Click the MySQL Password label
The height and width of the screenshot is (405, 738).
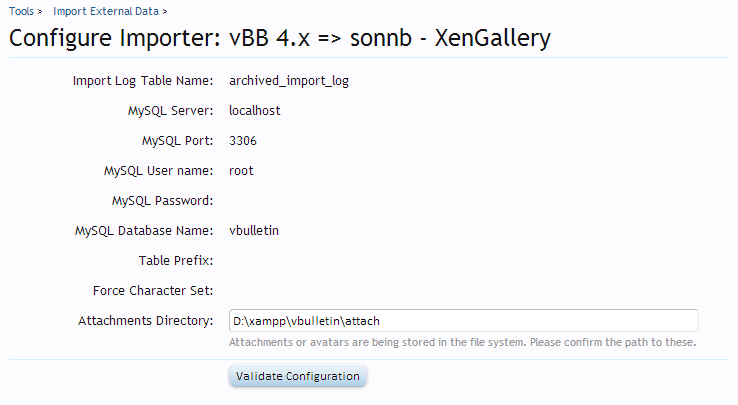[x=163, y=201]
